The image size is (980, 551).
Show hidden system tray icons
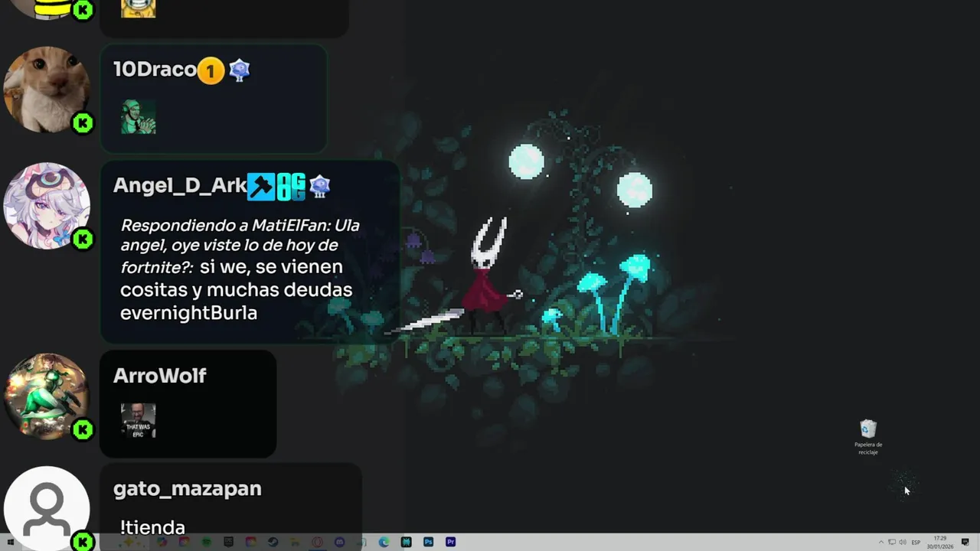pyautogui.click(x=881, y=542)
